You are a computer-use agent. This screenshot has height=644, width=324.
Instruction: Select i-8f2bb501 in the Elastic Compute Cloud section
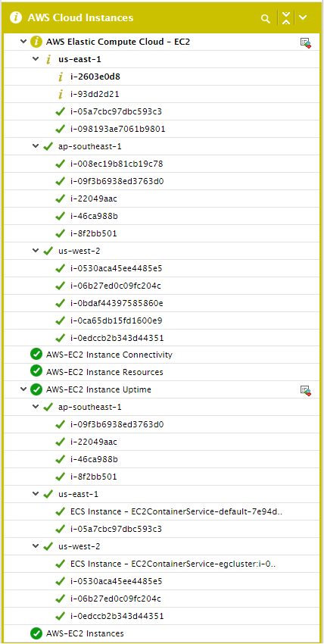(94, 233)
